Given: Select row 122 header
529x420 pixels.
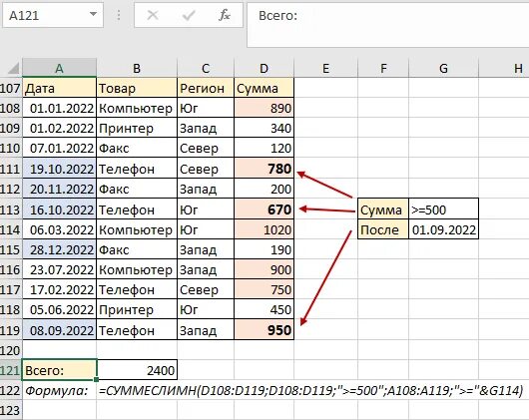Looking at the screenshot, I should pos(11,390).
